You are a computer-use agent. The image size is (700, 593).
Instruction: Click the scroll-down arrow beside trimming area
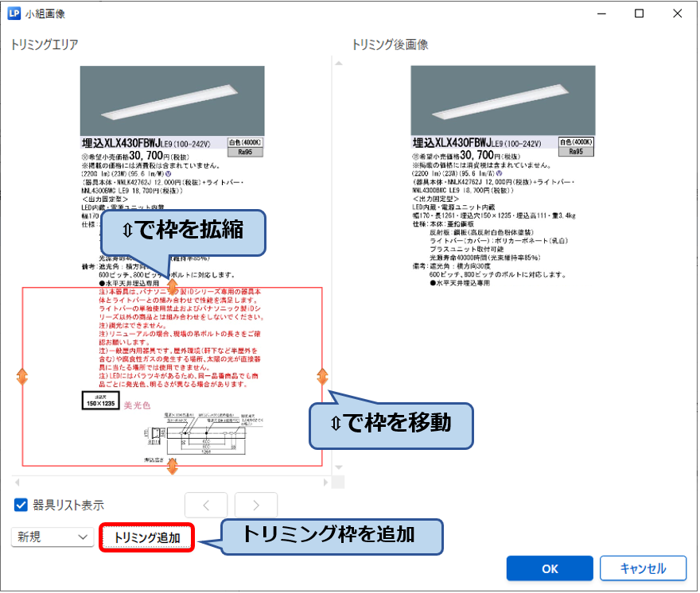(x=337, y=467)
